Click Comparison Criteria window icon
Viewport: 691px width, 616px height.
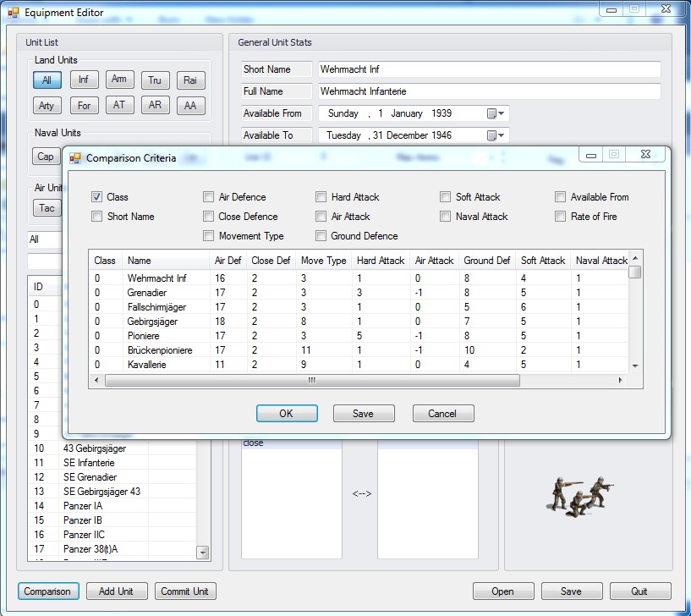click(x=75, y=158)
